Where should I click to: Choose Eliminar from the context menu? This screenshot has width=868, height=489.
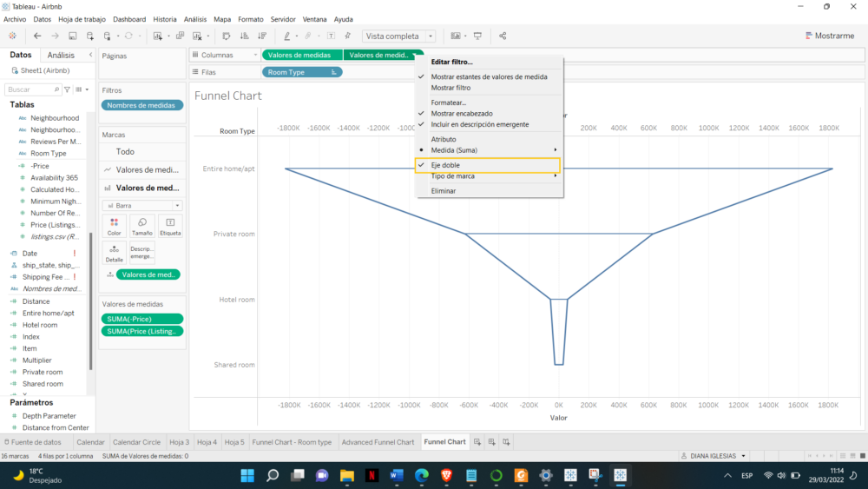[x=443, y=191]
